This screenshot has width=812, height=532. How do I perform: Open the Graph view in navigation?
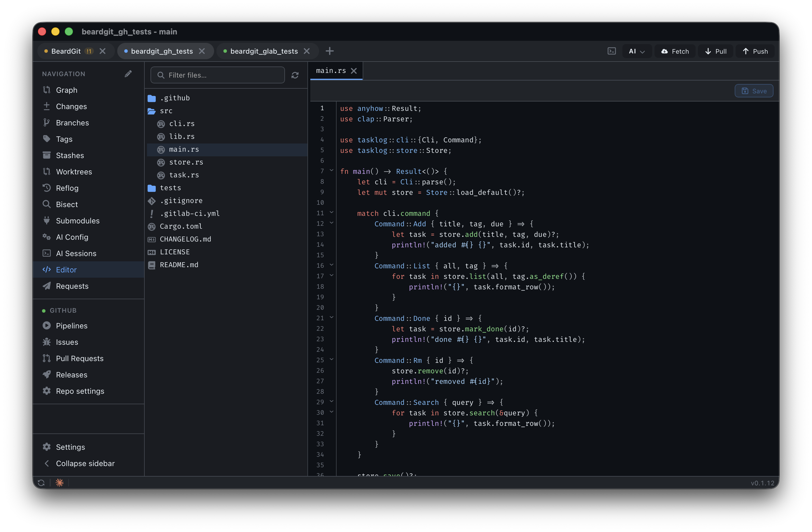pyautogui.click(x=88, y=90)
